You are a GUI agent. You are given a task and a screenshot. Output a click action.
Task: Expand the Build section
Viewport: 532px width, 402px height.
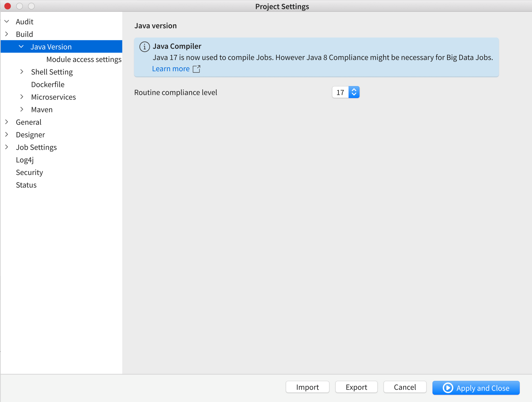tap(7, 34)
